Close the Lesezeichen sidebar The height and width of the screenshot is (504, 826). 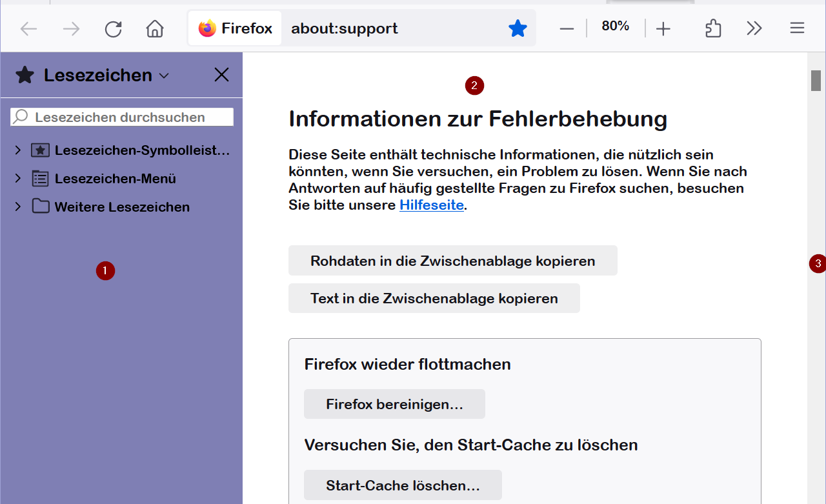click(221, 75)
